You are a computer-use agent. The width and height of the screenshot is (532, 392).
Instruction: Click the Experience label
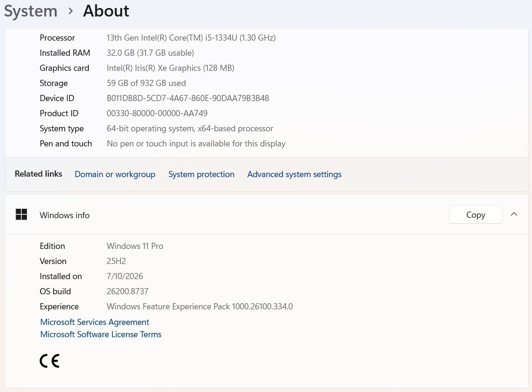click(59, 307)
